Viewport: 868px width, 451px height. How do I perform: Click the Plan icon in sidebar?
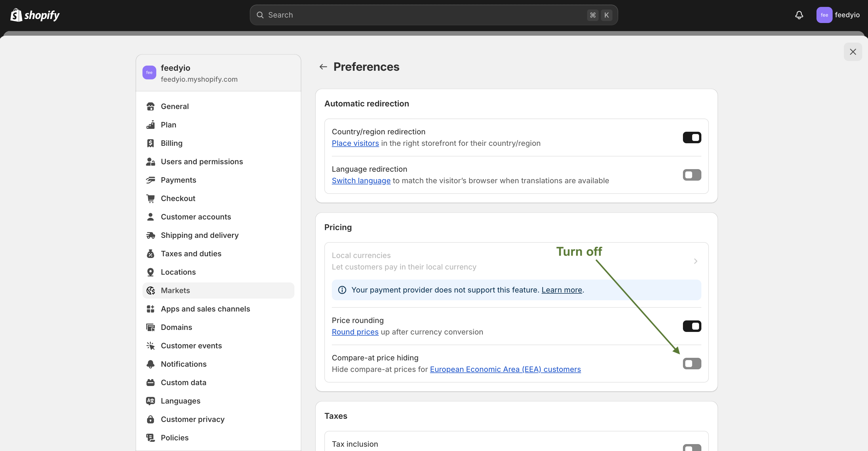pos(150,125)
